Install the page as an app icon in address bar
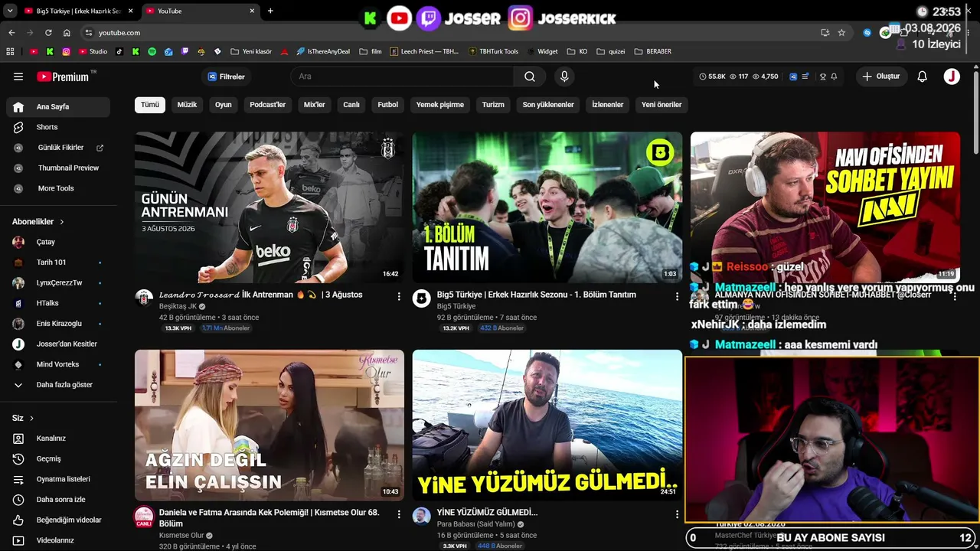The image size is (980, 551). pyautogui.click(x=825, y=33)
